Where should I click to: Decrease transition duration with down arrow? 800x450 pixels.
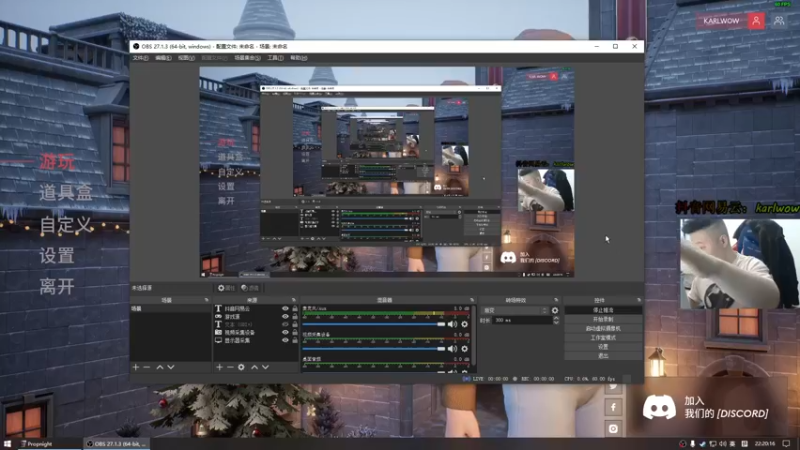(x=556, y=322)
